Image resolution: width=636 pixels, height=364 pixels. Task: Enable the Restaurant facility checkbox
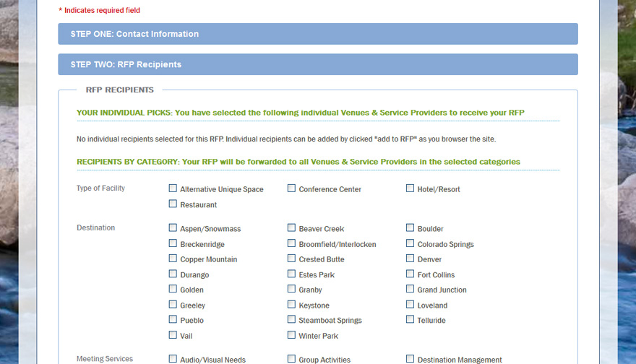point(173,204)
